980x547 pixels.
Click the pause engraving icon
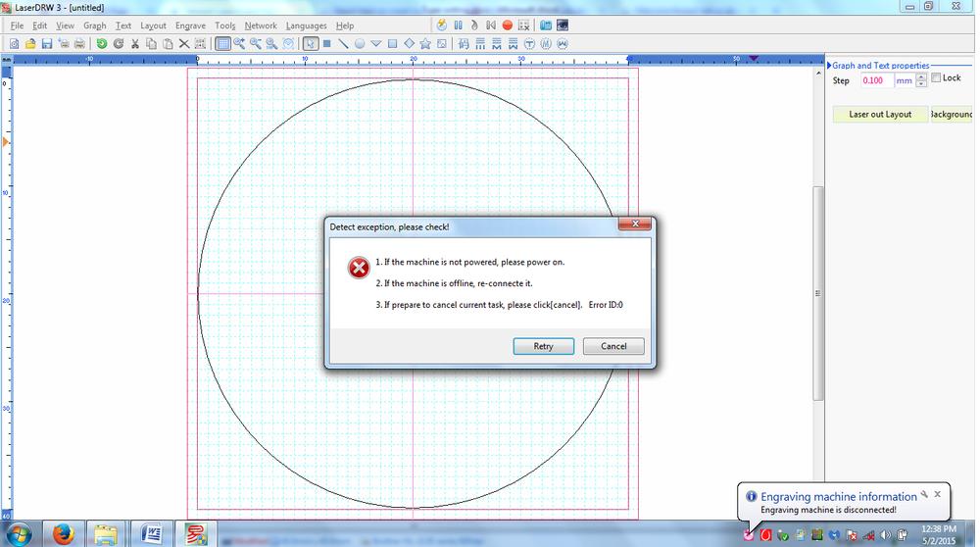[458, 25]
